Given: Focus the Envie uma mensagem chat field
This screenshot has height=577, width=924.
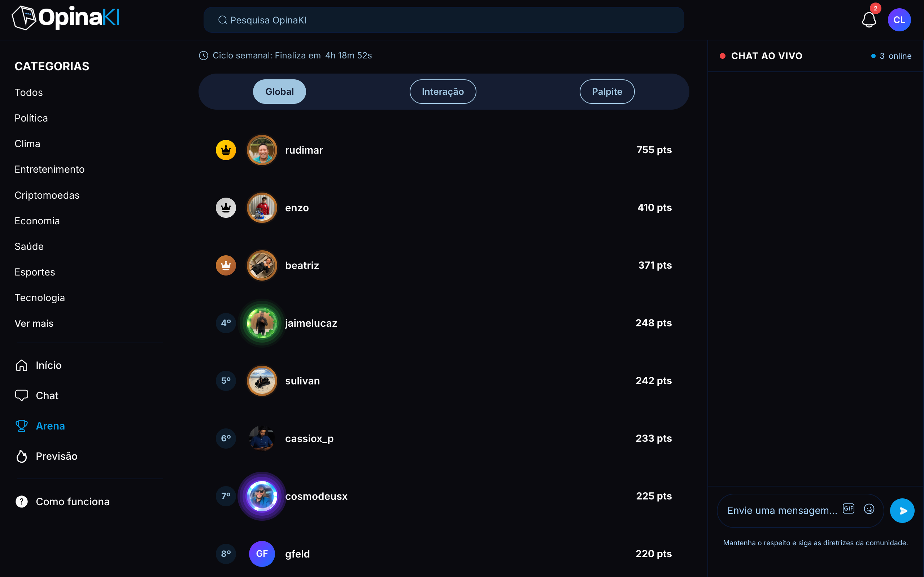Looking at the screenshot, I should coord(782,511).
